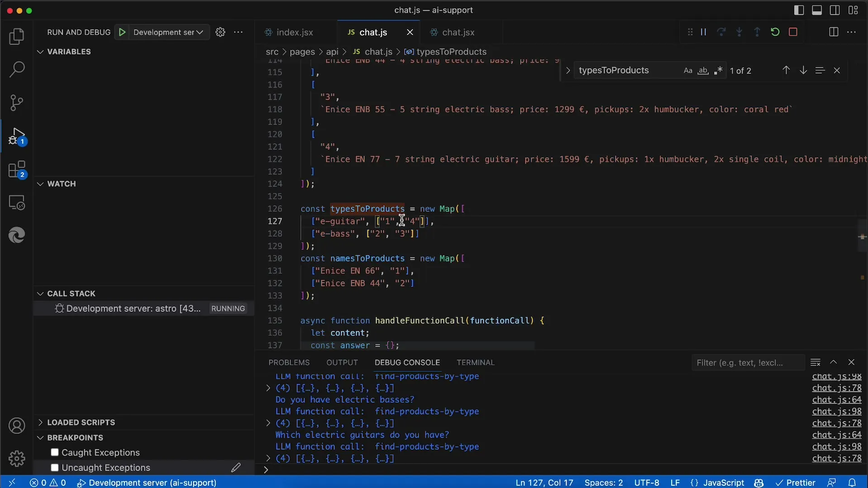868x488 pixels.
Task: Click the Step Out debug button
Action: tap(757, 32)
